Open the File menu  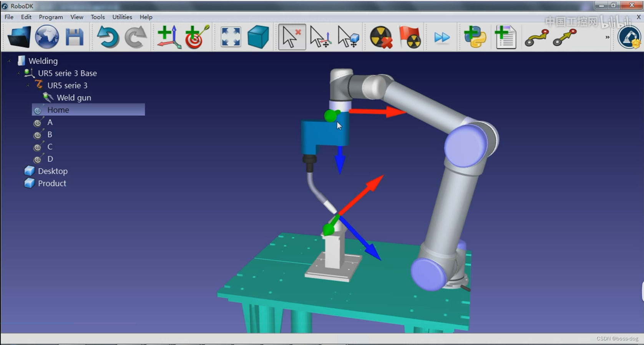[9, 17]
